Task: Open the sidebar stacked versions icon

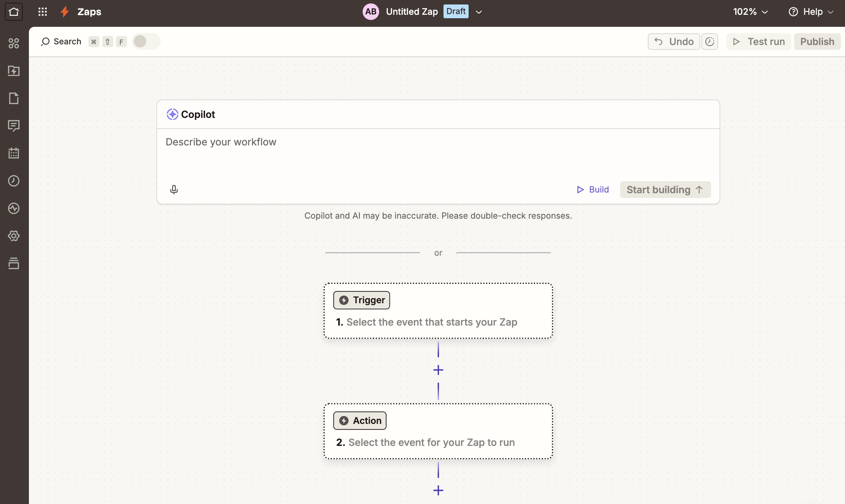Action: pyautogui.click(x=14, y=263)
